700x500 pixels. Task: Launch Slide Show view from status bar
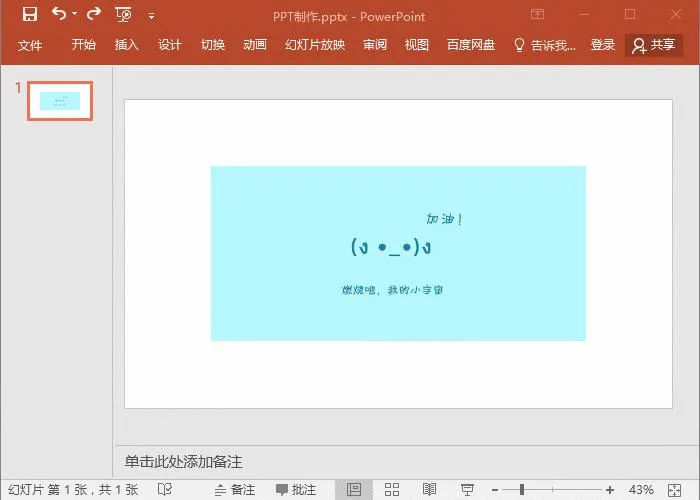[467, 489]
